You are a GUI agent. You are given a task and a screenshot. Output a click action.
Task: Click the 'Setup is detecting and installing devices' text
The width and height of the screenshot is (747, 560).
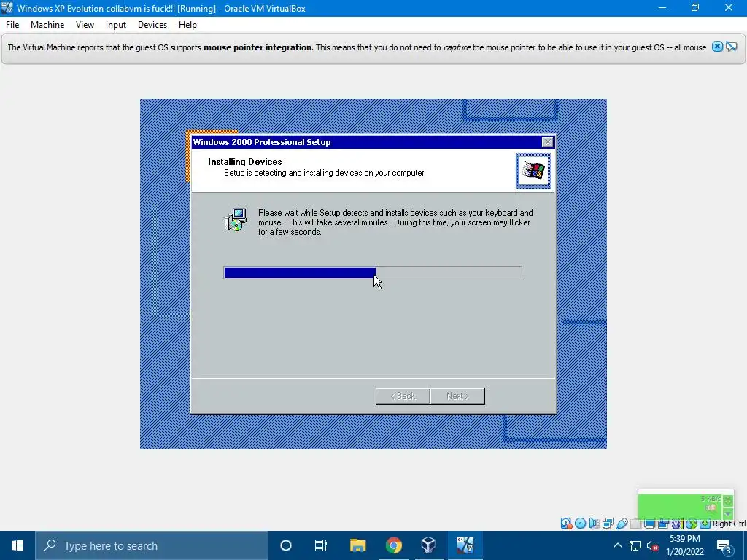pos(325,173)
